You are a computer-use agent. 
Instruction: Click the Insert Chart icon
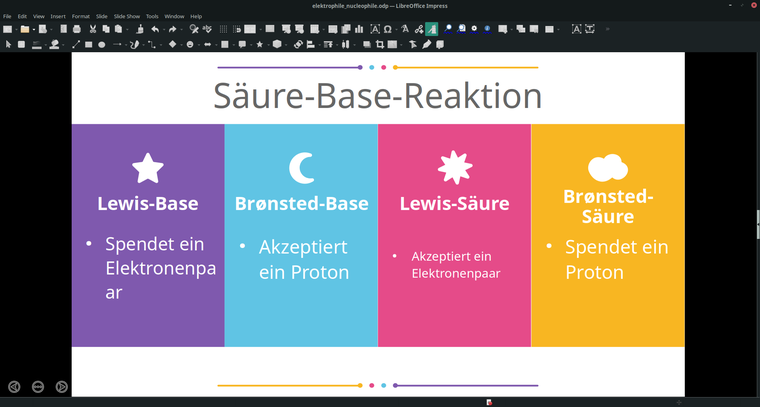pyautogui.click(x=358, y=29)
